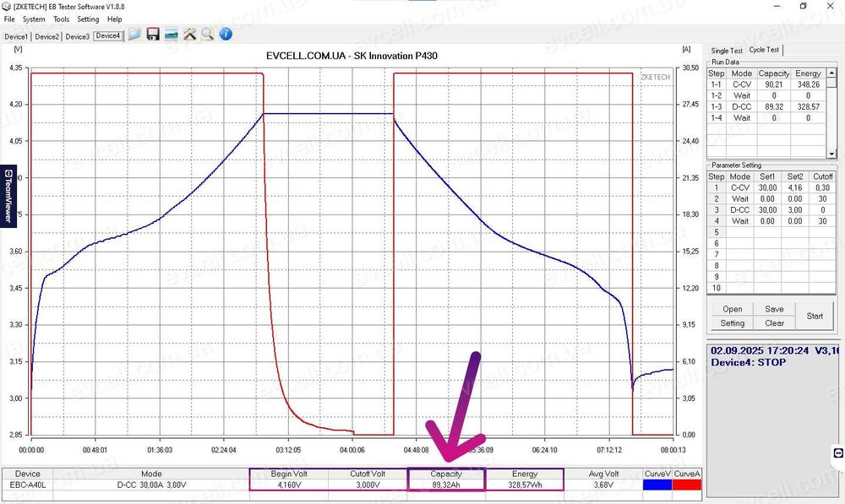Viewport: 845px width, 504px height.
Task: Open the Tools menu
Action: [x=61, y=19]
